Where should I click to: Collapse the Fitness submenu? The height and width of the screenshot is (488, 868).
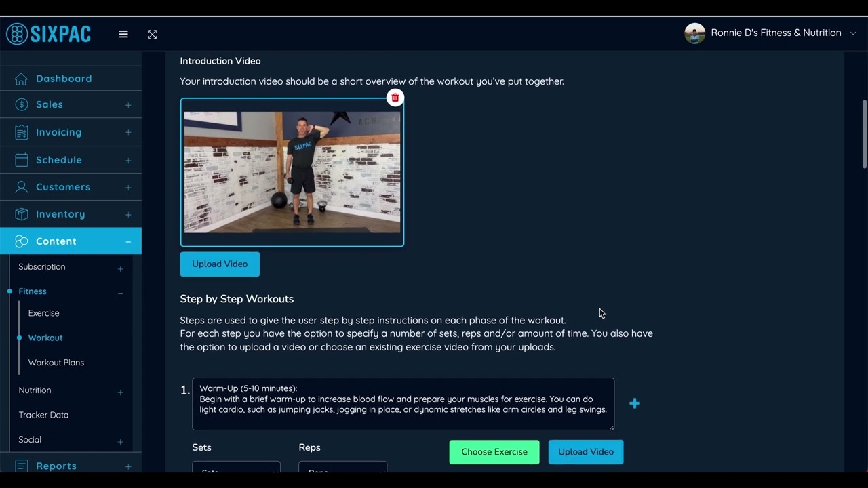point(121,293)
